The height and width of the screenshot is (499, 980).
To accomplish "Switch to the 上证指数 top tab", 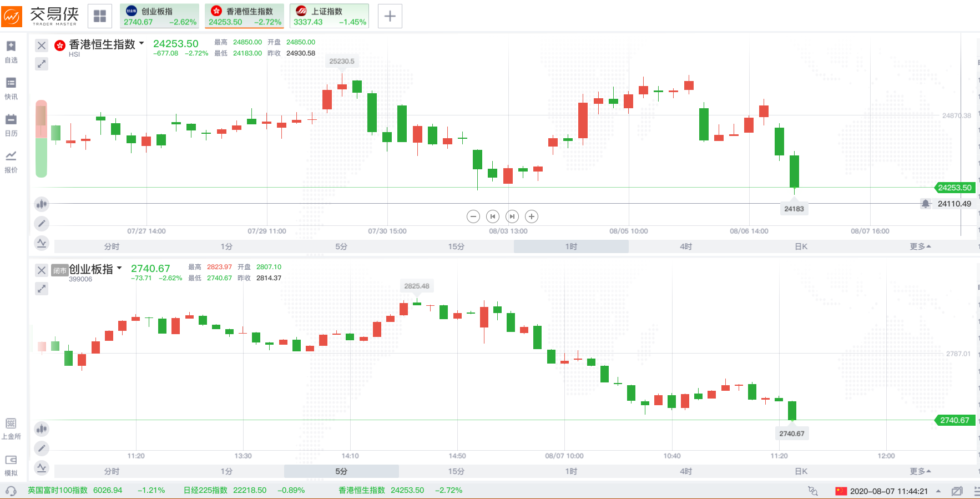I will [330, 16].
